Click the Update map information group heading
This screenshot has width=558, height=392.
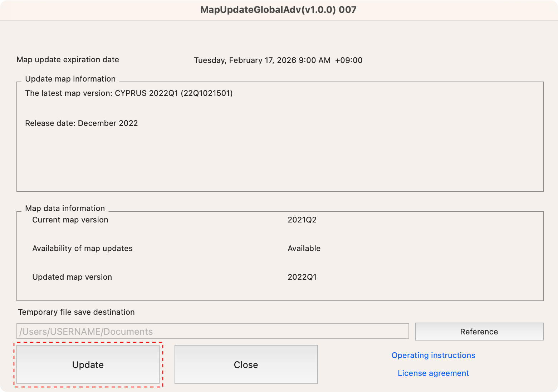70,79
